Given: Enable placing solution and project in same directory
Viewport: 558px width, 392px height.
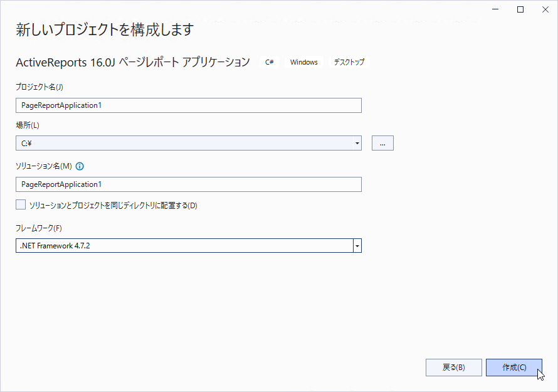Looking at the screenshot, I should click(x=21, y=204).
